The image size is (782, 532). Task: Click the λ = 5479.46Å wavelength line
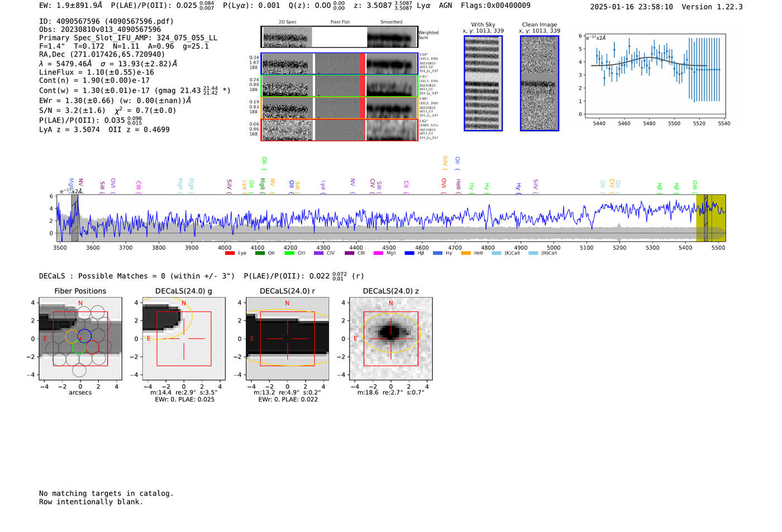click(108, 64)
